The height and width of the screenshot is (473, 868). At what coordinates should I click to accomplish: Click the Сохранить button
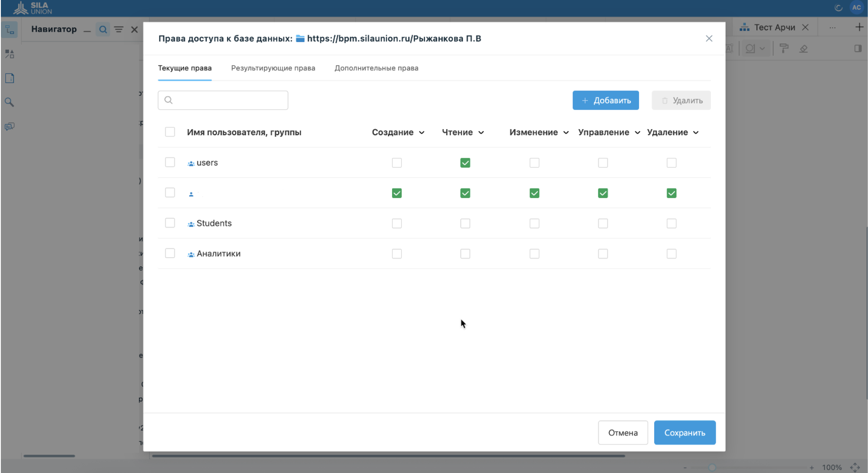coord(685,433)
